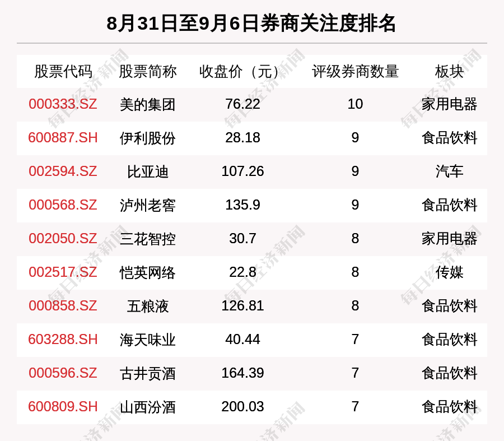Select closing price 135.9
Viewport: 504px width, 441px height.
tap(242, 205)
